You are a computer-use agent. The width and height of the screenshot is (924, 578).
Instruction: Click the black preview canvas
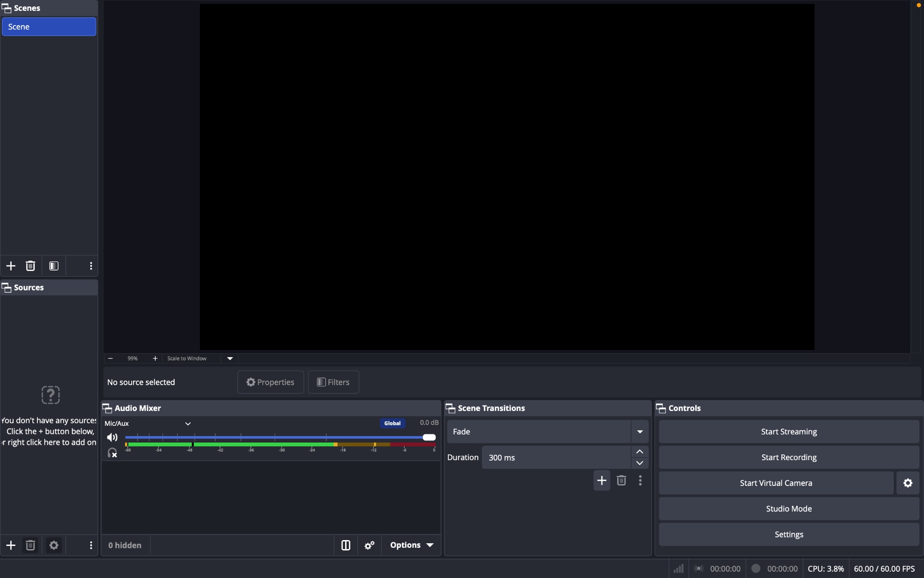[x=507, y=177]
